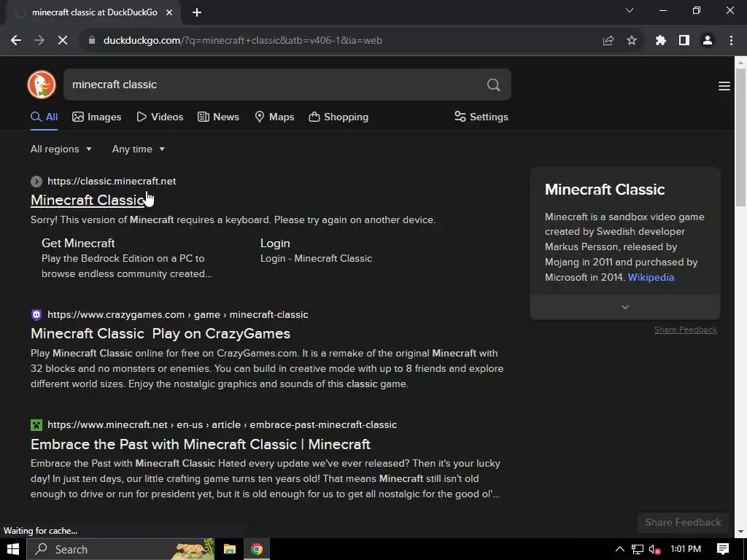Switch to the Maps tab
747x560 pixels.
pos(274,117)
